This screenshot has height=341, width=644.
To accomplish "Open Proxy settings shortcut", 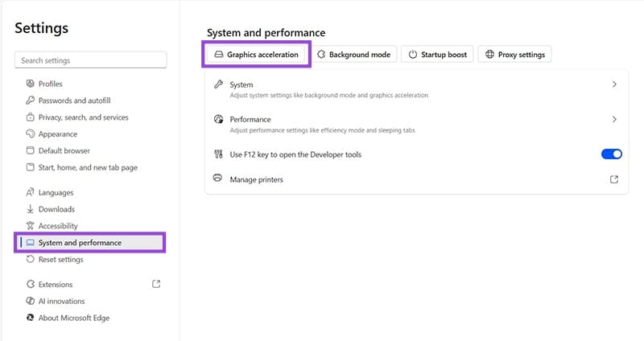I will [x=515, y=55].
